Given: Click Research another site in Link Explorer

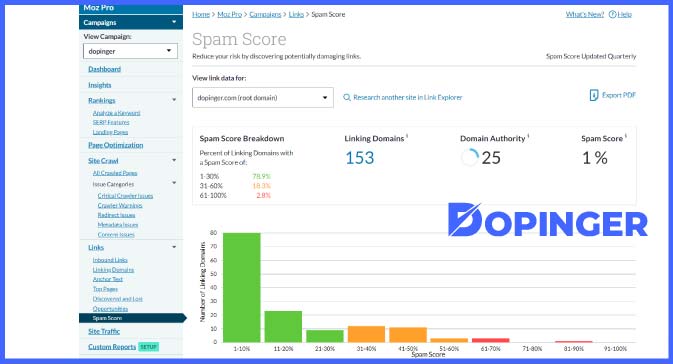Looking at the screenshot, I should [x=408, y=97].
